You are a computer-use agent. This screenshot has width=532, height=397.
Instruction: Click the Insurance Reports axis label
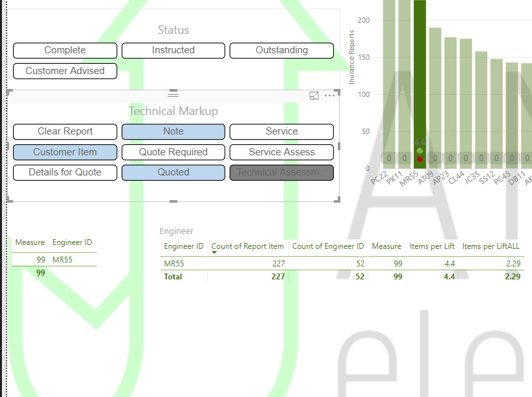tap(351, 57)
